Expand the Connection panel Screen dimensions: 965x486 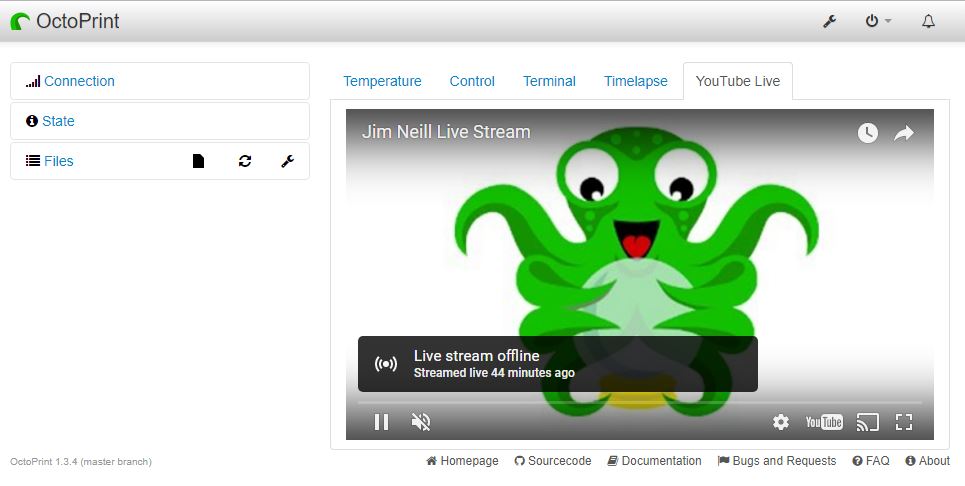[x=79, y=81]
